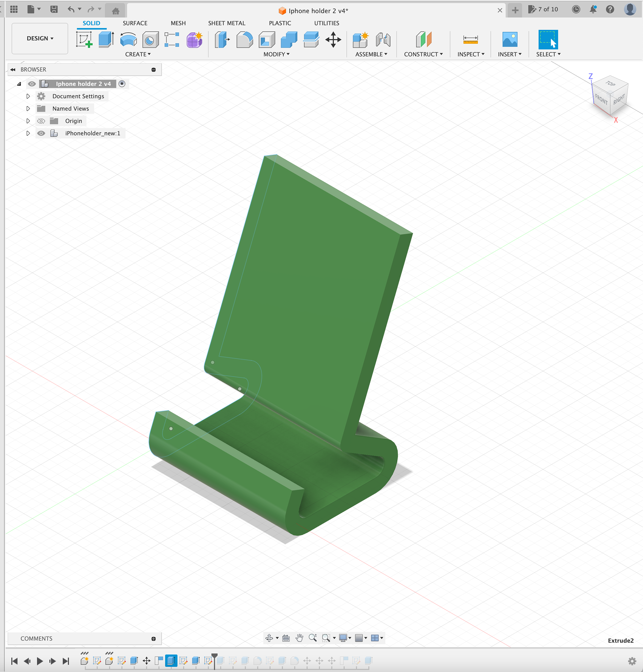Viewport: 643px width, 672px height.
Task: Select the Insert Image tool
Action: point(510,40)
